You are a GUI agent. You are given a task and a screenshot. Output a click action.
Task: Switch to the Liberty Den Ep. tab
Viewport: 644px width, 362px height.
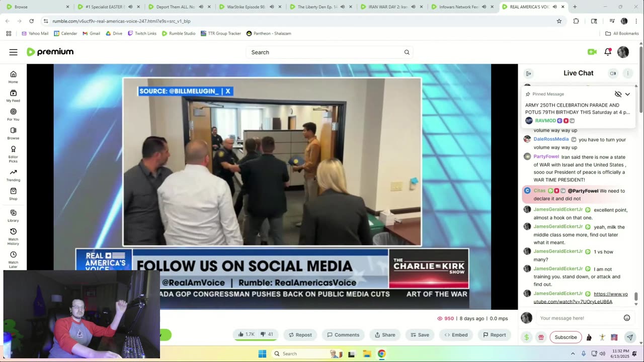click(320, 7)
